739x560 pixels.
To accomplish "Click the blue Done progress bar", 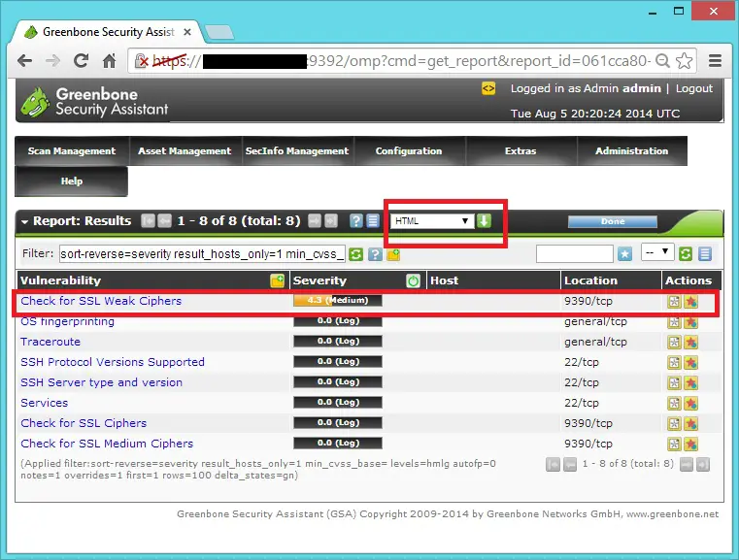I will point(613,221).
